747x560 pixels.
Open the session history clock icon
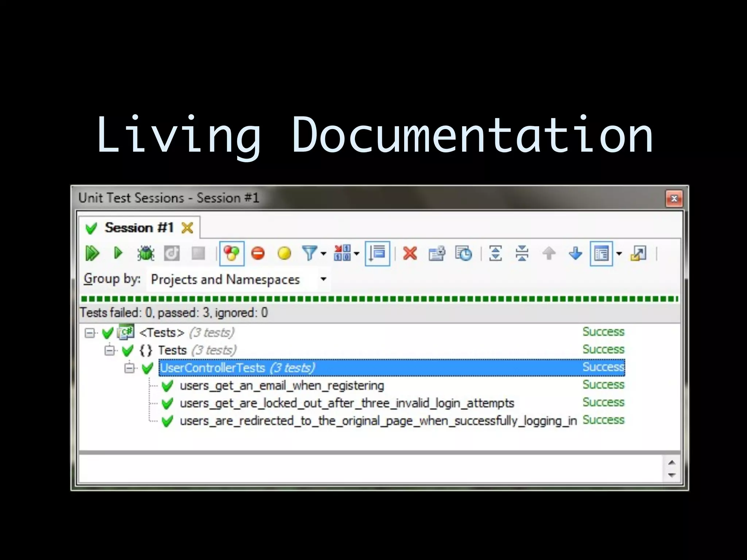pyautogui.click(x=464, y=253)
